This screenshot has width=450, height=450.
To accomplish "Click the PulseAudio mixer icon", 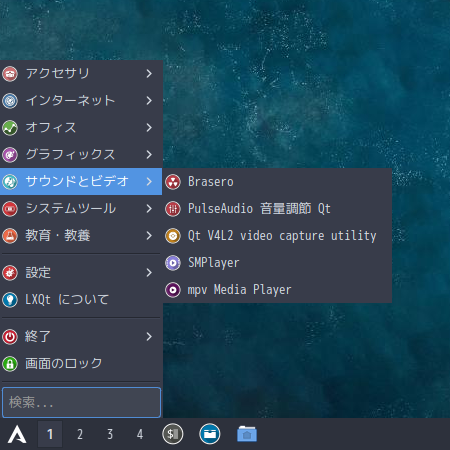I will click(x=173, y=209).
